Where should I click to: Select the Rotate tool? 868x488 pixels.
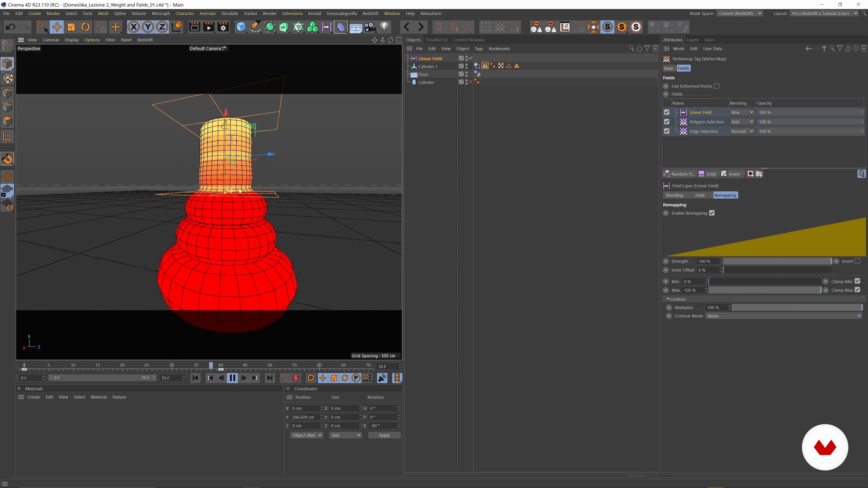(x=86, y=27)
